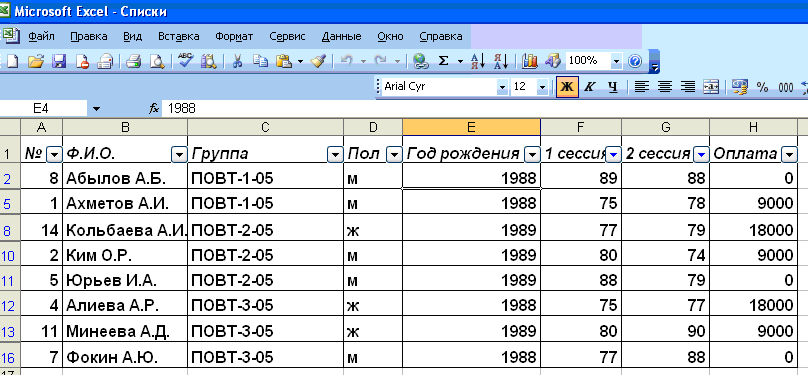Image resolution: width=808 pixels, height=375 pixels.
Task: Toggle underline Ч formatting button
Action: coord(612,87)
